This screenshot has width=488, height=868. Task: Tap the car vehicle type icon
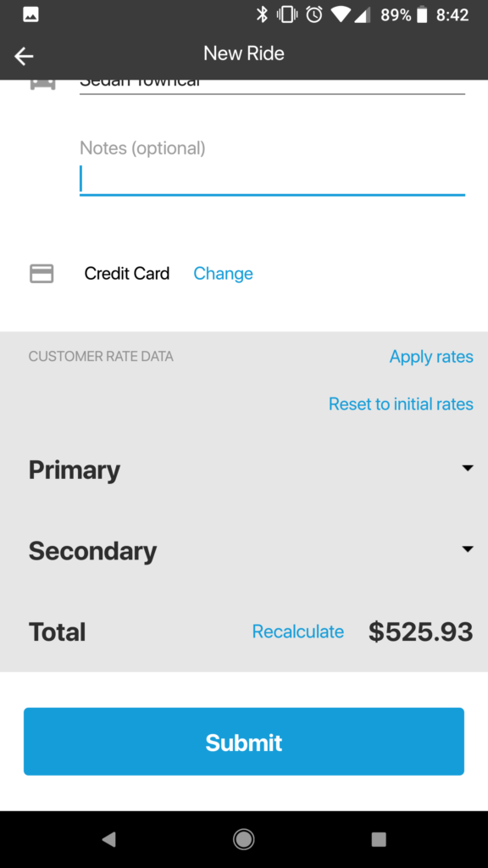[x=42, y=85]
